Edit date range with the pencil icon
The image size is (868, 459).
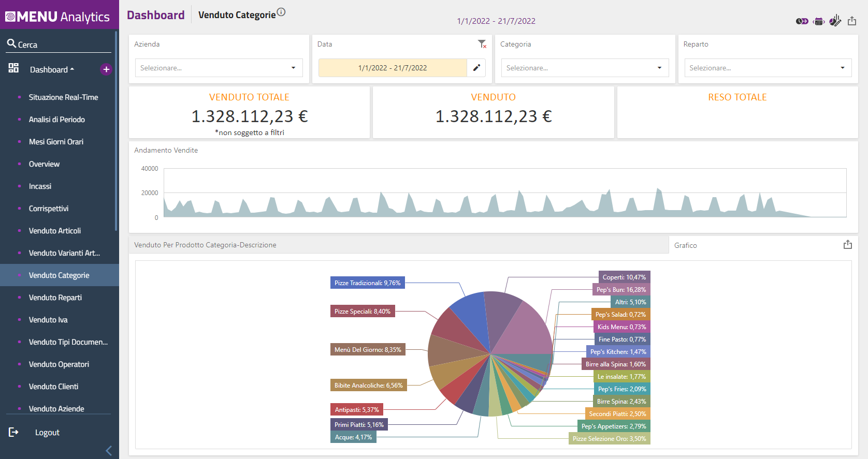click(x=476, y=68)
